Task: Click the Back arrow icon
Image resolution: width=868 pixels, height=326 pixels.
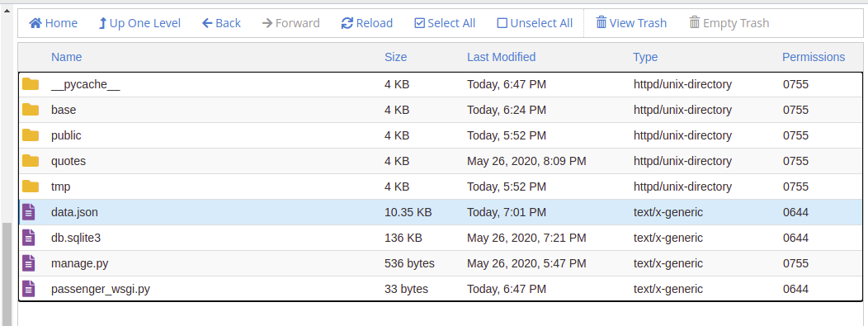Action: click(x=208, y=23)
